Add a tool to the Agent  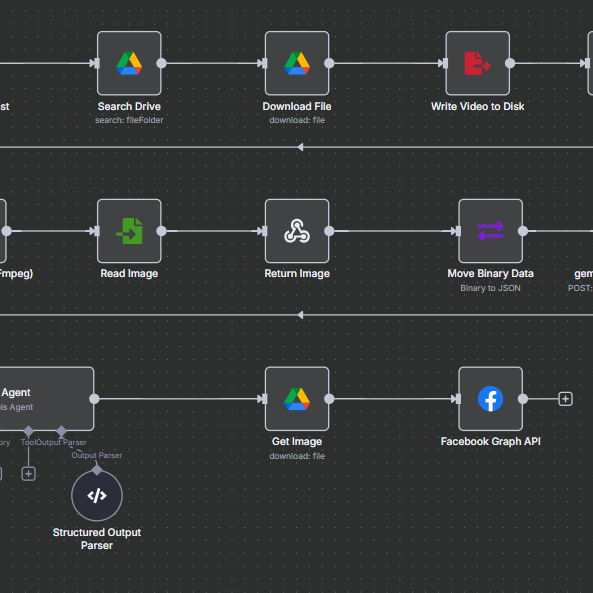click(x=28, y=473)
